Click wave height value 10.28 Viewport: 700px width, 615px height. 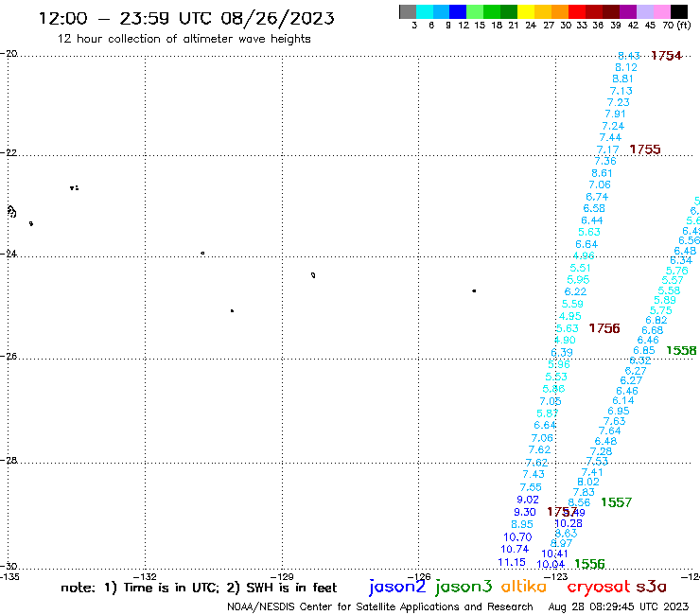coord(569,523)
